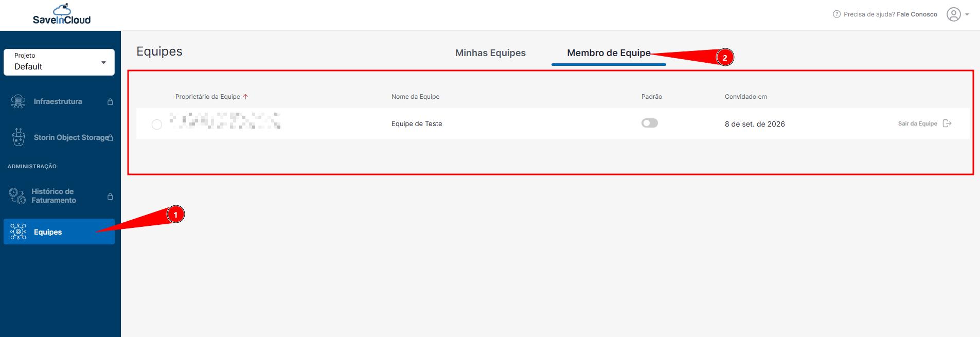980x337 pixels.
Task: Click the Infraestrutura sidebar icon
Action: [18, 102]
